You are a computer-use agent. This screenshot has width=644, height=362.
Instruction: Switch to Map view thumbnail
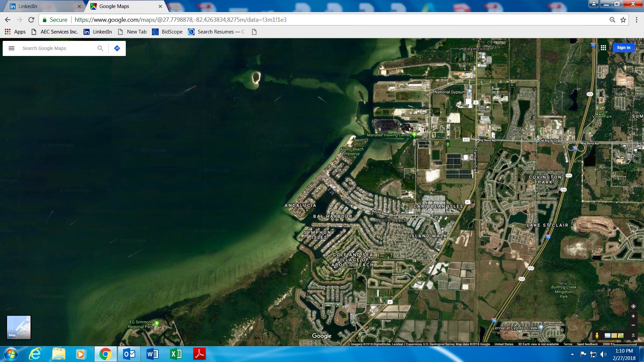pyautogui.click(x=19, y=327)
